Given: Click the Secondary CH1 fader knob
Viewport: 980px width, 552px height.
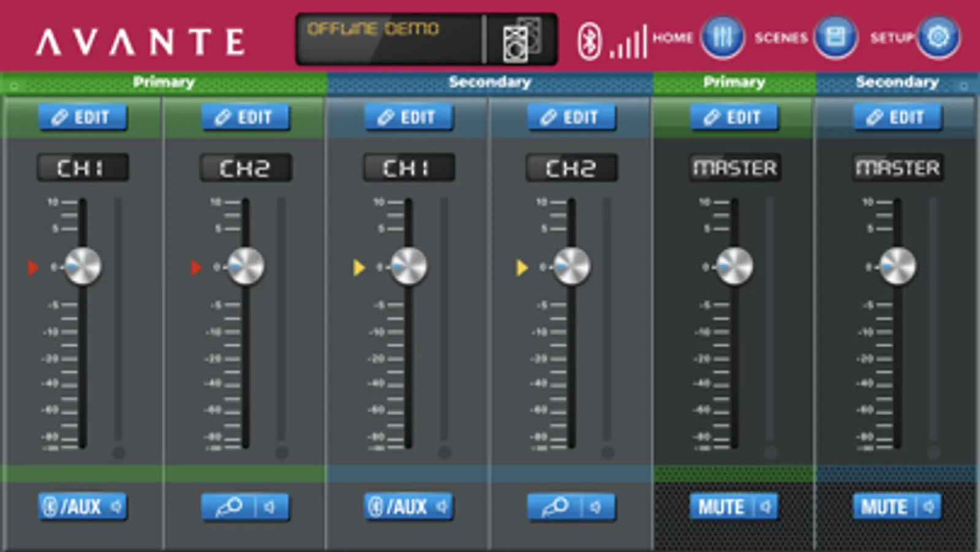Looking at the screenshot, I should tap(409, 266).
